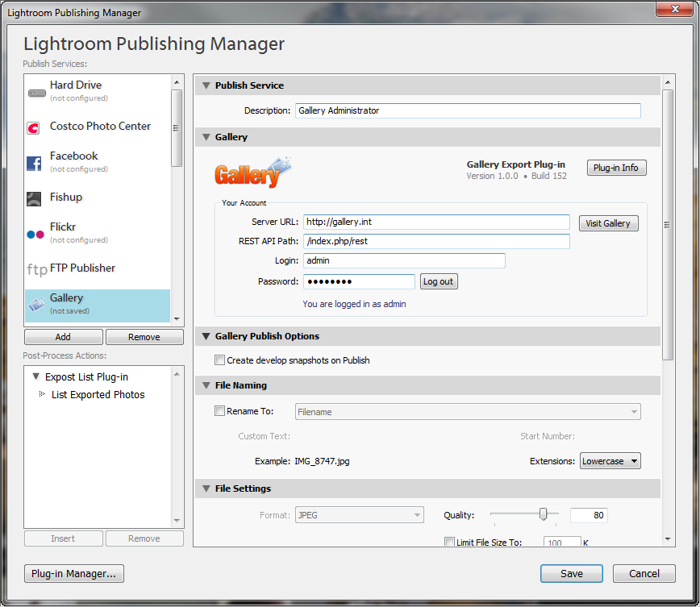Tick the Rename To checkbox

coord(219,410)
